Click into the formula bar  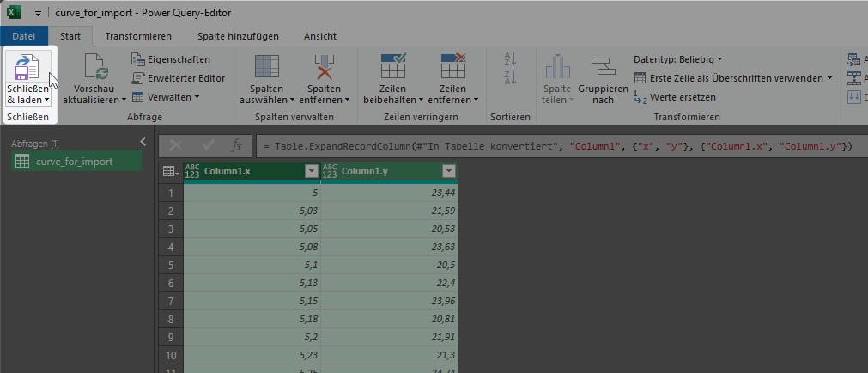[x=558, y=146]
